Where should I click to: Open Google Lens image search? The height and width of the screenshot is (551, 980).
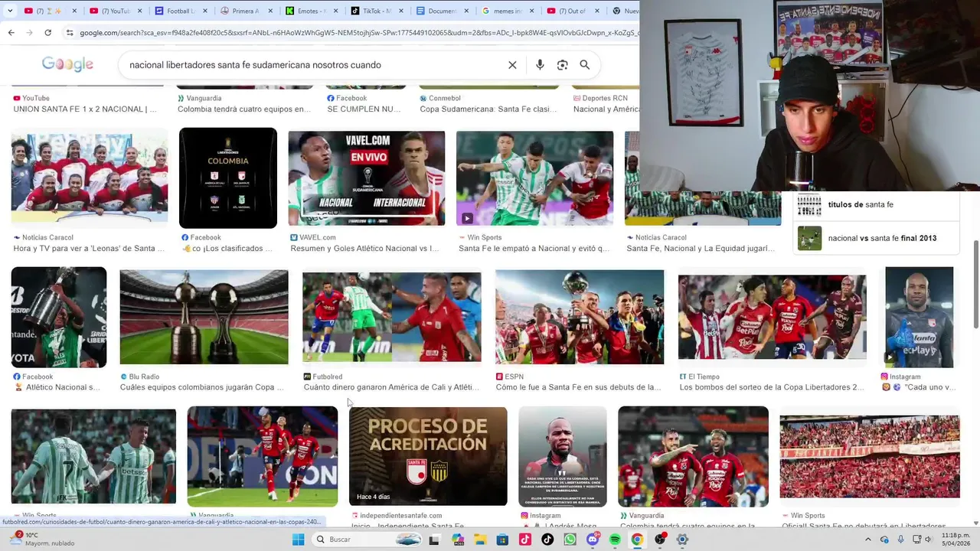[562, 65]
